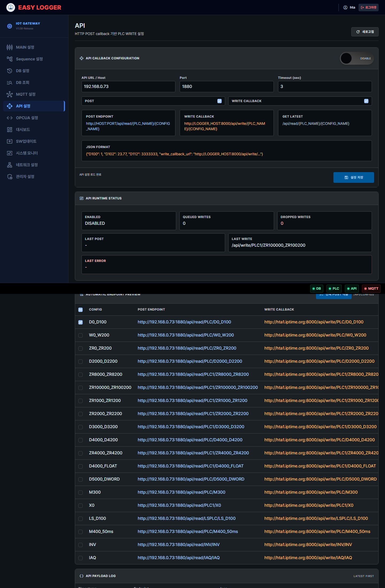Viewport: 385px width, 588px height.
Task: Click the IoT Gateway chip icon
Action: 10,26
